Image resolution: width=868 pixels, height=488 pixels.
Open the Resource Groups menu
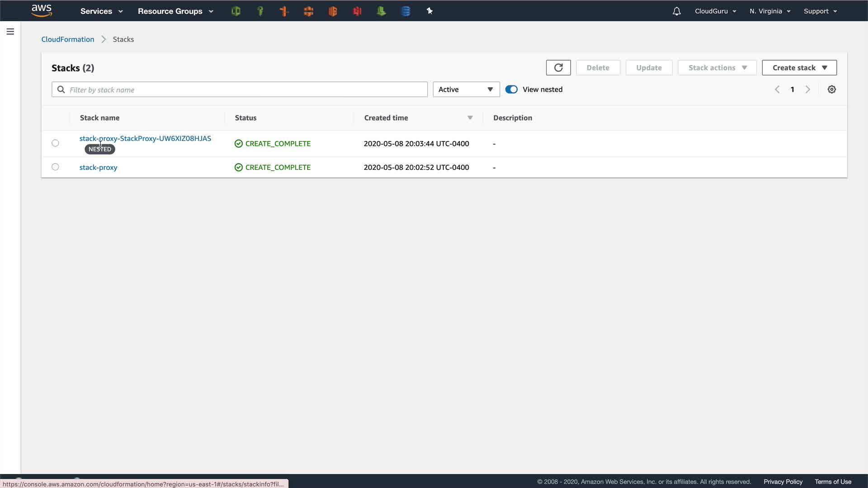pos(175,11)
